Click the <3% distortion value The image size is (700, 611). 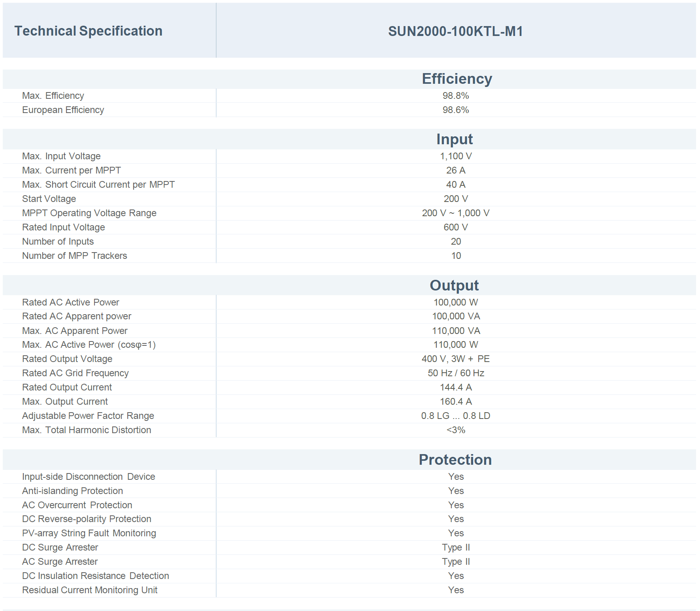(x=456, y=430)
